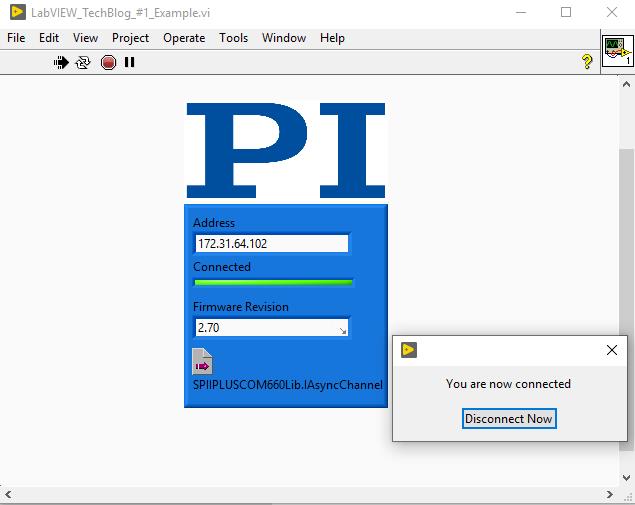
Task: Open the Operate menu
Action: point(184,38)
